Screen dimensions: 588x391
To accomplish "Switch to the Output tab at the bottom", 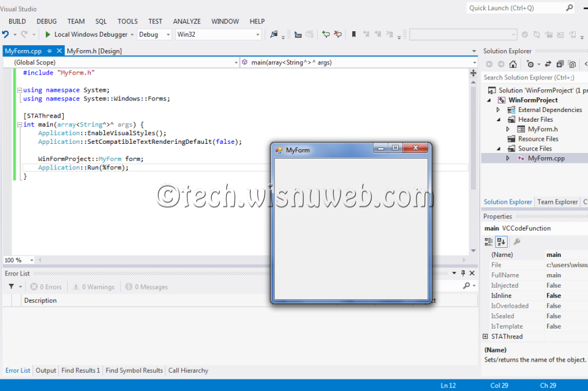I will pos(45,370).
